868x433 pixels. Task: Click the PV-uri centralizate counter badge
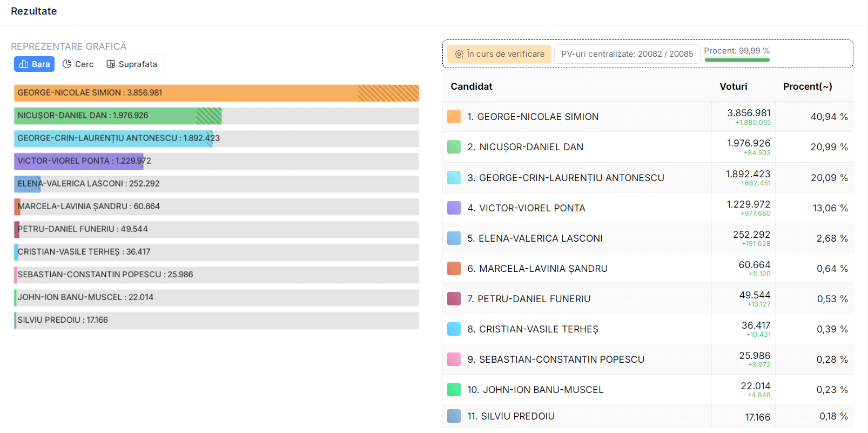point(627,54)
